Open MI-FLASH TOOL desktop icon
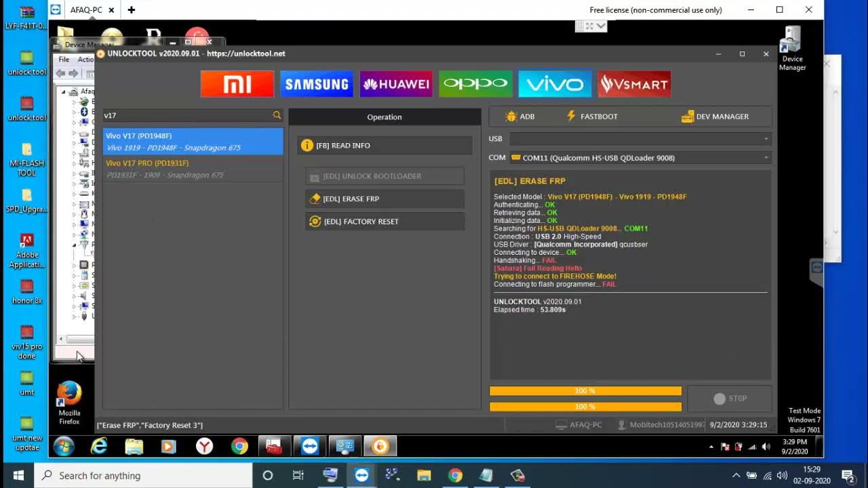868x488 pixels. coord(27,160)
